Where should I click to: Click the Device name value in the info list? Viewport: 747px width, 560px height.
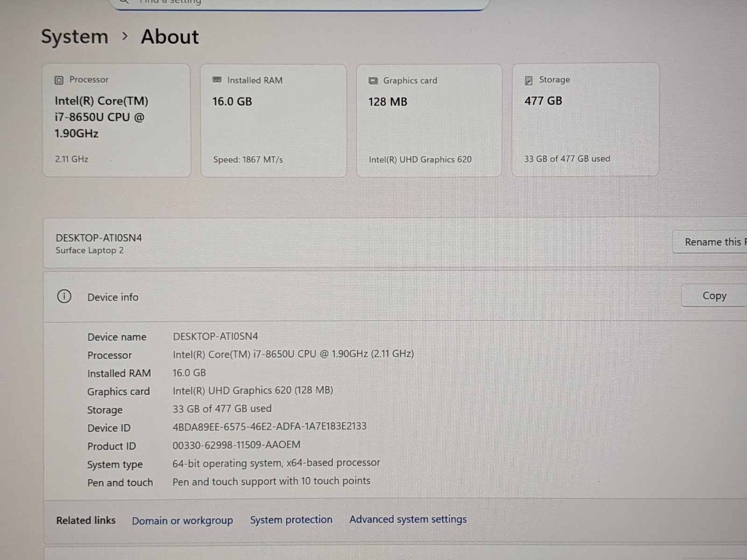point(215,336)
